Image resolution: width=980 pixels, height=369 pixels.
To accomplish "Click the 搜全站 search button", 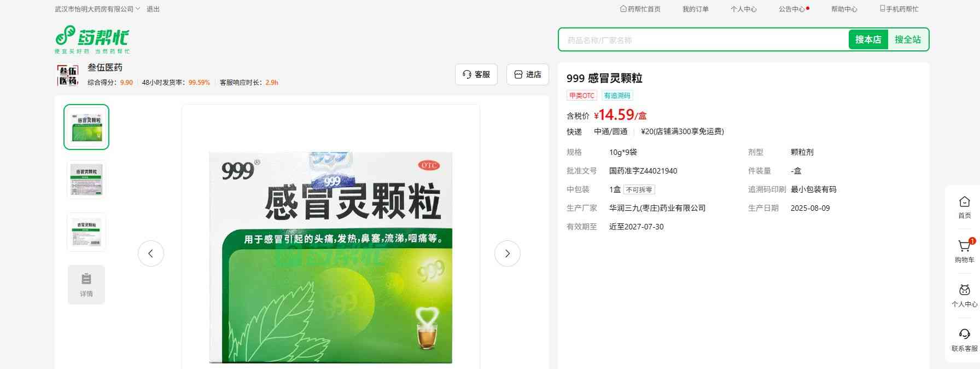I will (x=908, y=40).
